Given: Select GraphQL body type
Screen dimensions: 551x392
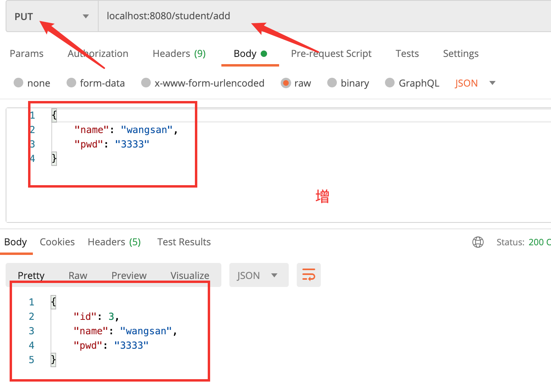Looking at the screenshot, I should [390, 83].
